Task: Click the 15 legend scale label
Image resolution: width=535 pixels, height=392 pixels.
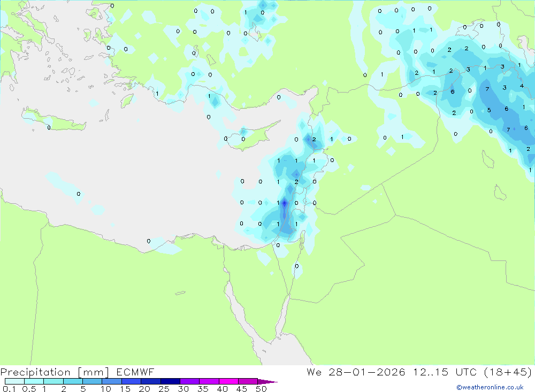Action: click(x=125, y=389)
